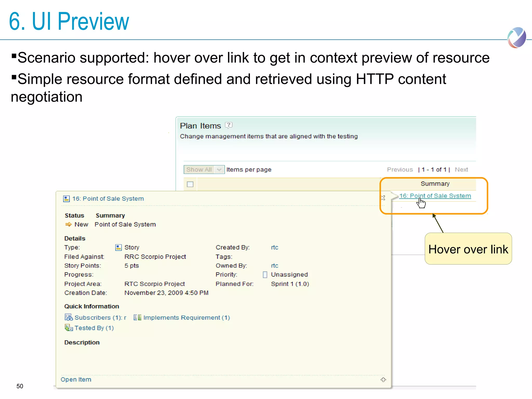Open the 16: Point of Sale System link

click(x=435, y=196)
